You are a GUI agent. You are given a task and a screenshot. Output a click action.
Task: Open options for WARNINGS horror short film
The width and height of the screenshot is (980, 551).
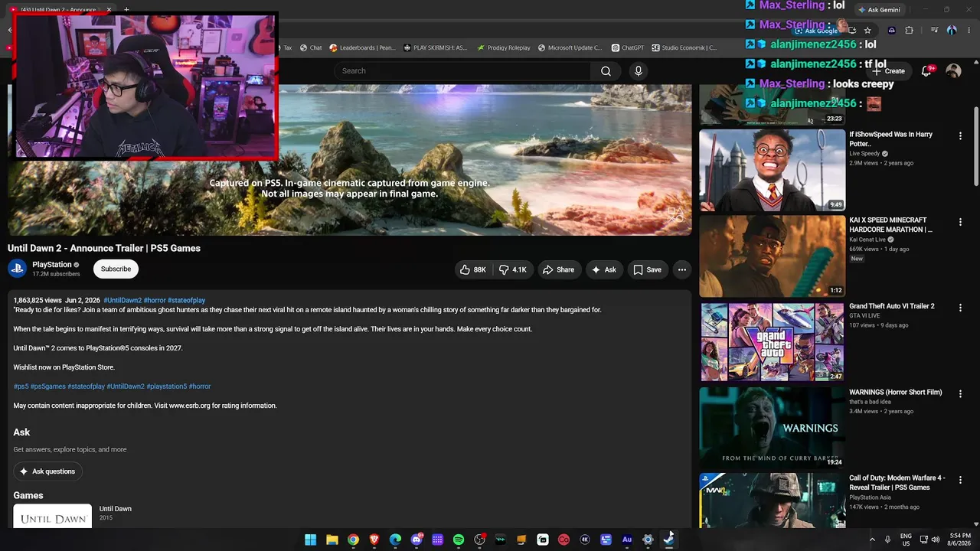tap(960, 394)
